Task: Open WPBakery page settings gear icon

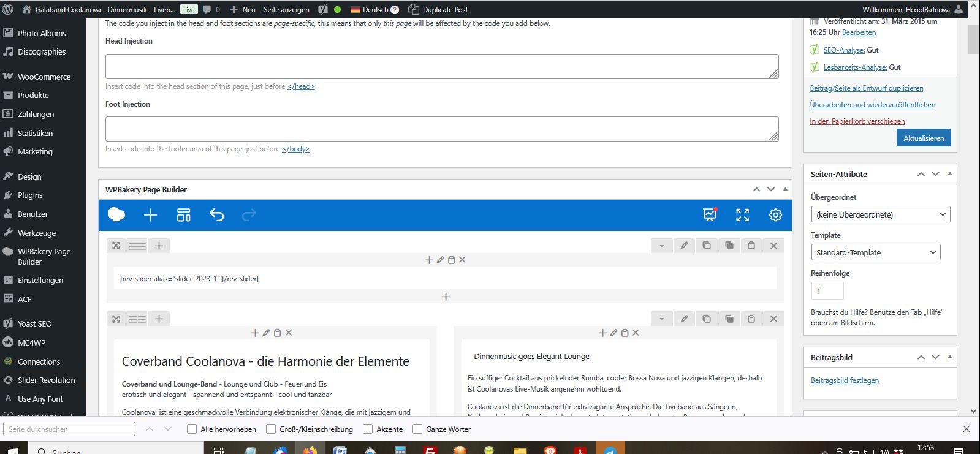Action: (775, 215)
